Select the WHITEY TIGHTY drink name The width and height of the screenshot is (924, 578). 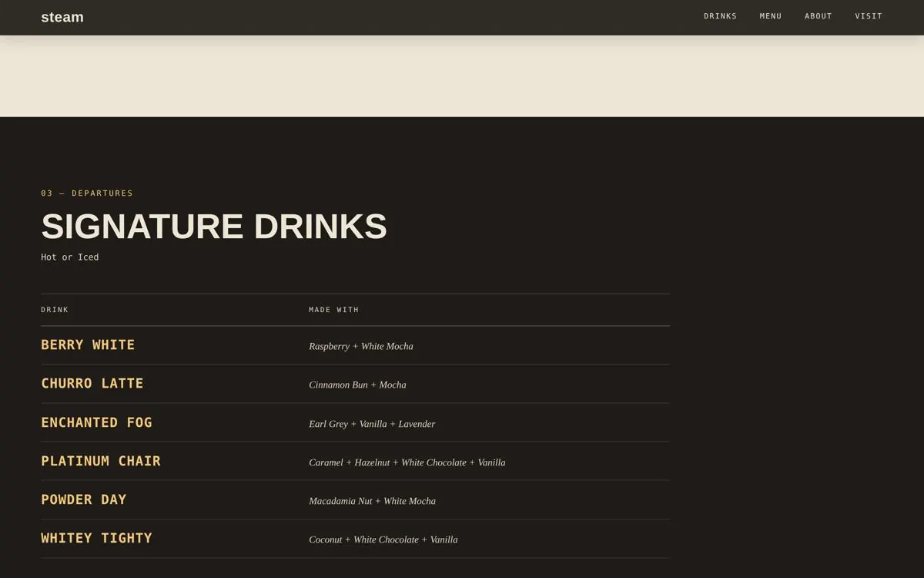point(96,538)
